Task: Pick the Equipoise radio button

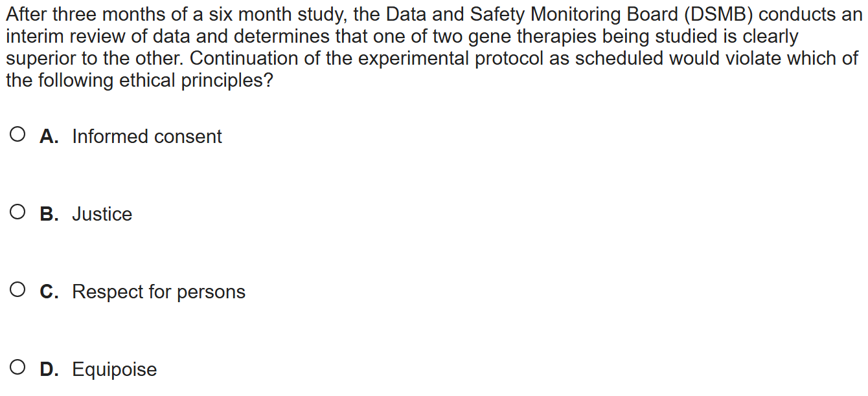Action: click(18, 368)
